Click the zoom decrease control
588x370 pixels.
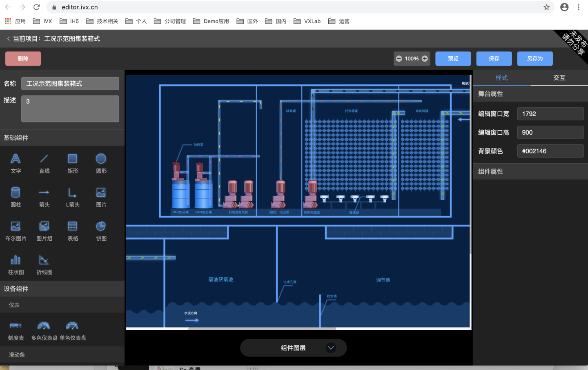click(x=399, y=58)
